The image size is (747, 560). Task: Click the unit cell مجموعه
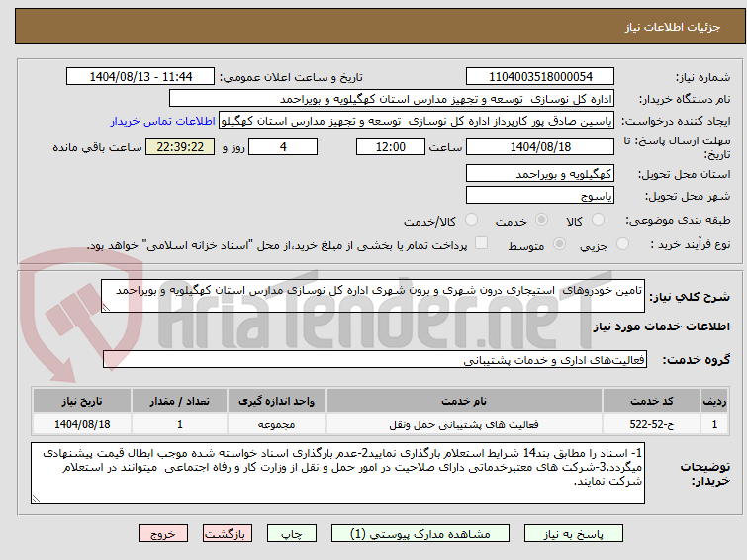point(277,424)
